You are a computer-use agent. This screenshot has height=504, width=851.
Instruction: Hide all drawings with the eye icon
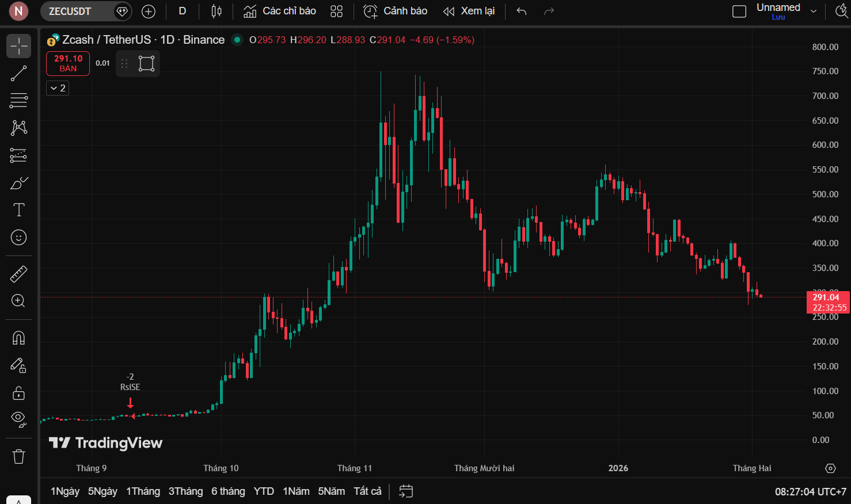tap(18, 419)
